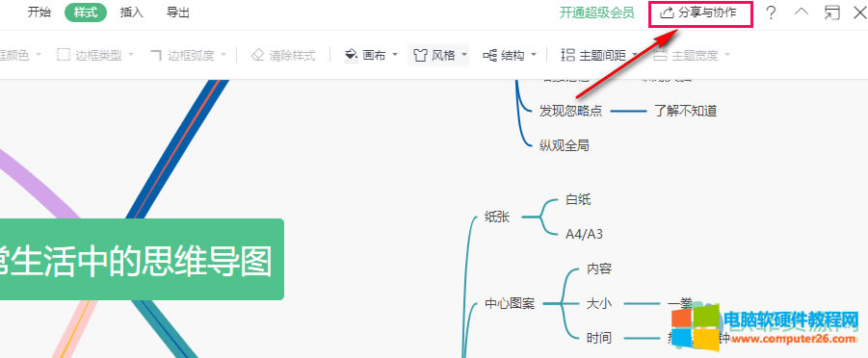The image size is (868, 358).
Task: Expand the 风格 dropdown arrow
Action: click(464, 55)
